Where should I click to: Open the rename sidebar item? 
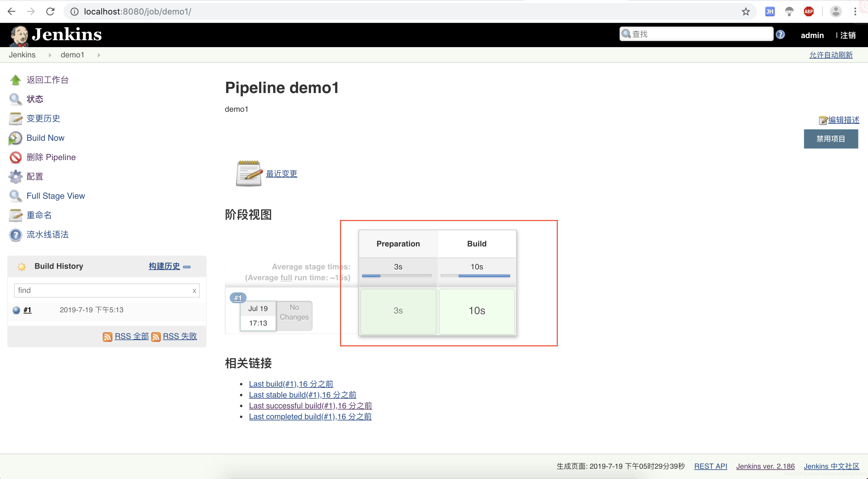tap(39, 215)
